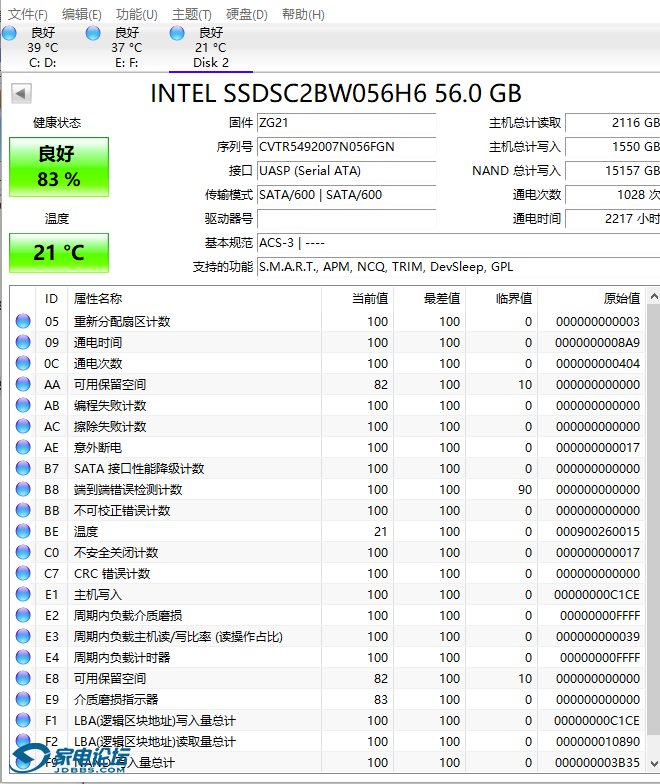
Task: Click the status icon for attribute E4
Action: pos(23,657)
